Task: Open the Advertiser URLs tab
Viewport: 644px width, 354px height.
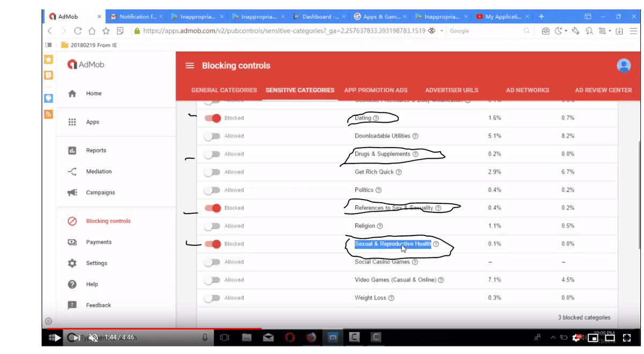Action: [452, 90]
